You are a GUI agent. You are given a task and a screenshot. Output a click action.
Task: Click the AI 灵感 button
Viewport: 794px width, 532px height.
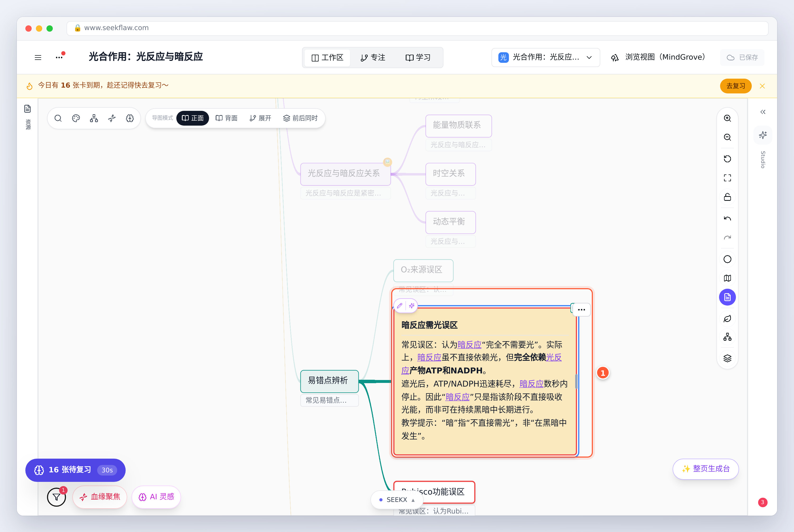(157, 497)
